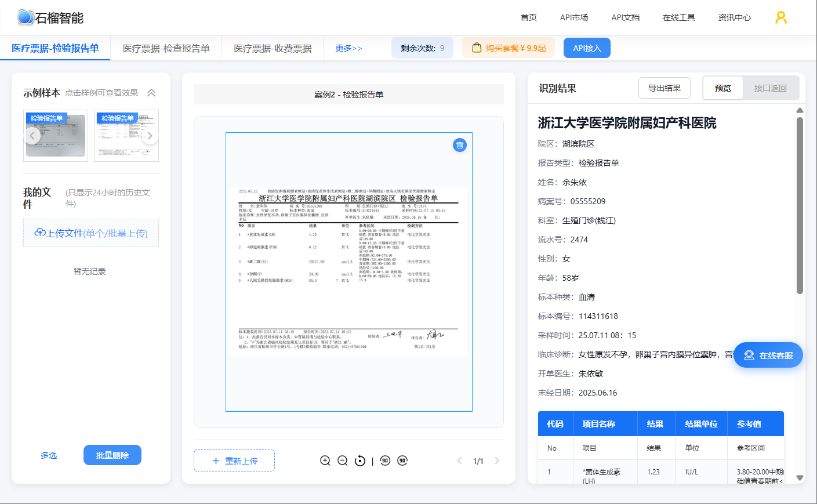Click the 病案号 value 05555209
This screenshot has height=504, width=817.
588,201
